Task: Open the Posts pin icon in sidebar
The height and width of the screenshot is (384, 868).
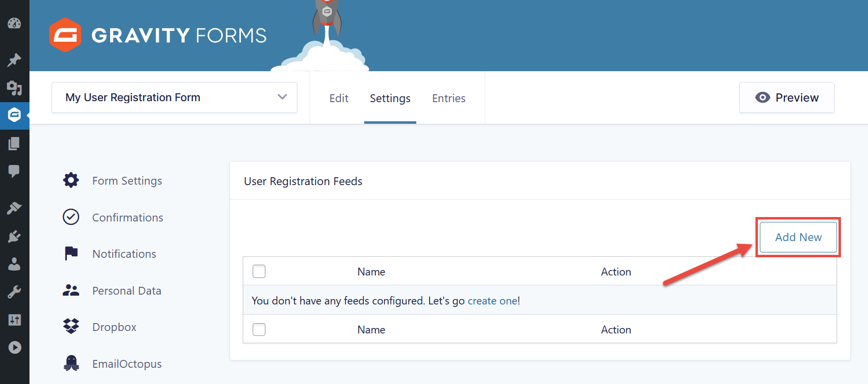Action: pos(14,60)
